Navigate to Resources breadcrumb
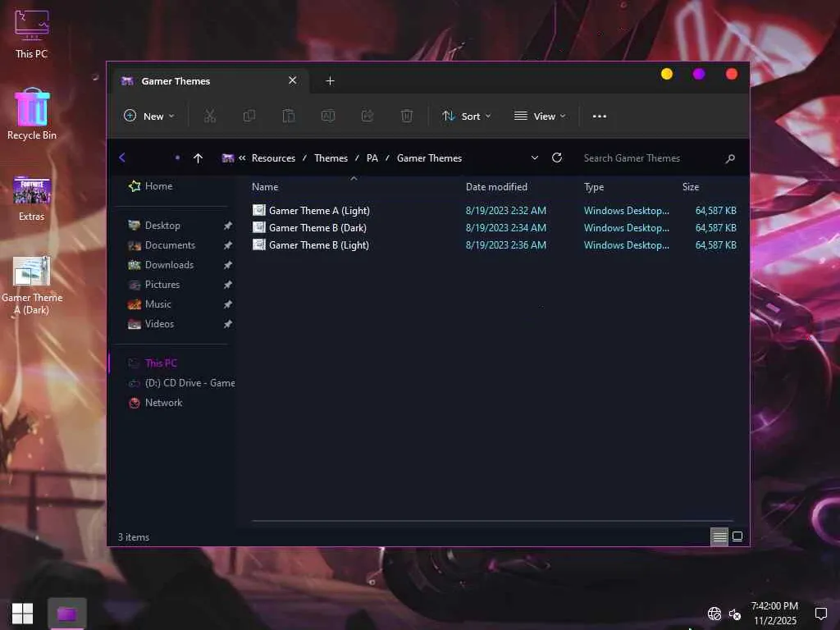The image size is (840, 630). (x=273, y=158)
